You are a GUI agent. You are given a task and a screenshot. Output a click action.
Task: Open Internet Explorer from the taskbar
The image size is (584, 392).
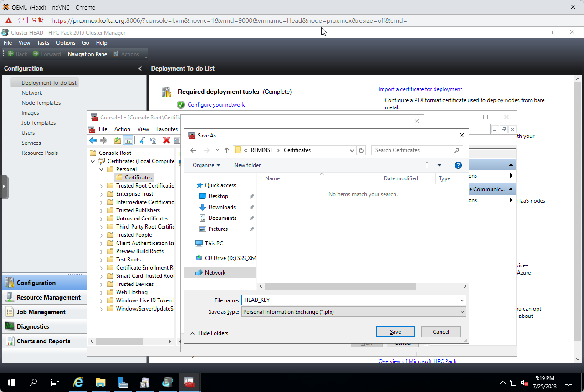tap(78, 382)
